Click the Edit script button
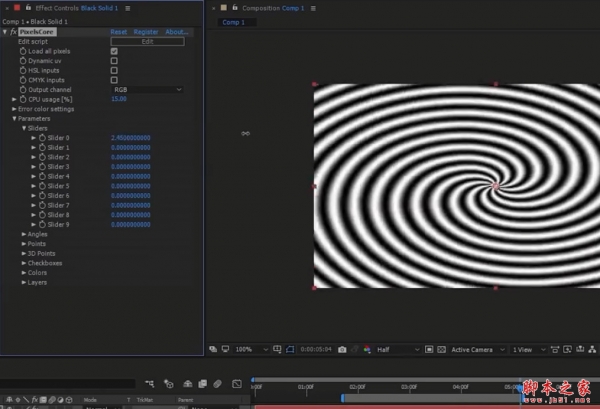The image size is (600, 409). [147, 41]
